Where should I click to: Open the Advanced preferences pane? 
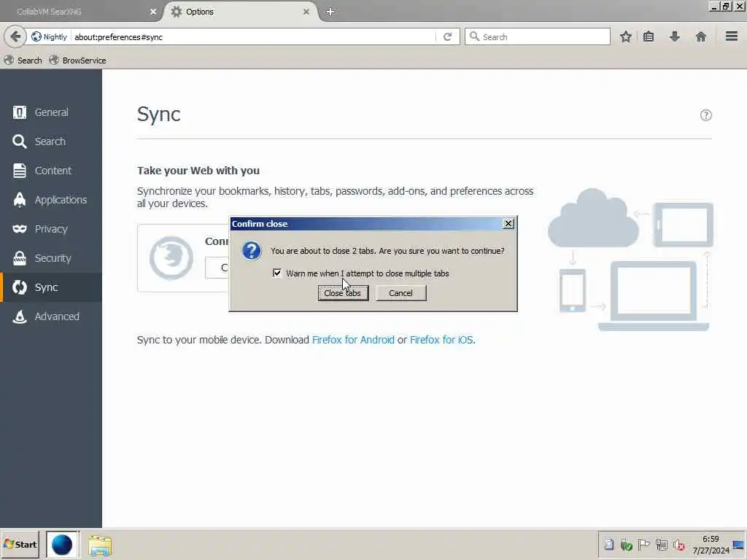[51, 316]
